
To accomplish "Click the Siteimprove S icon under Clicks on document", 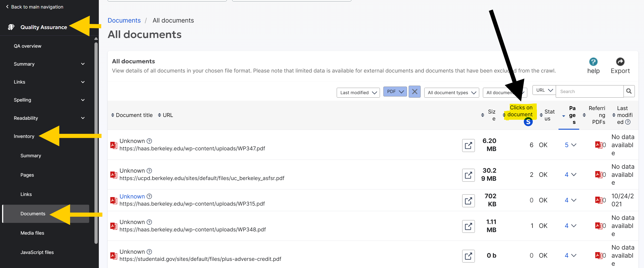I will (x=528, y=122).
